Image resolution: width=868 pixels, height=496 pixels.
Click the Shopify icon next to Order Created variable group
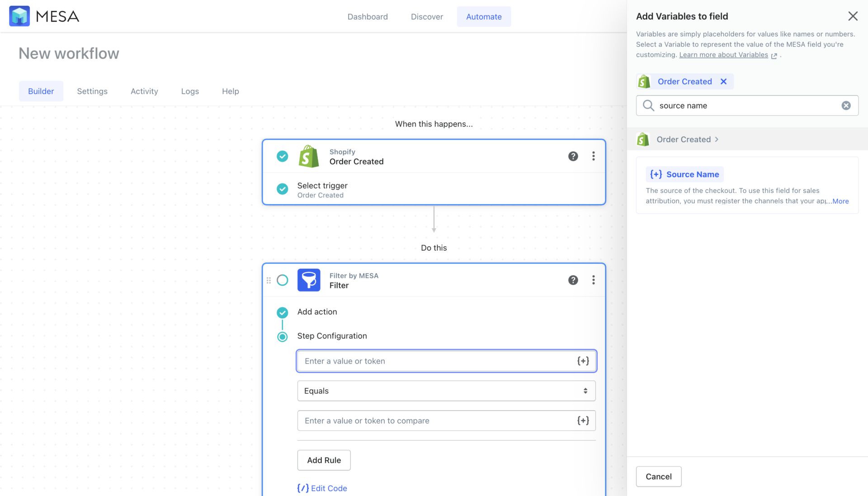[x=643, y=139]
